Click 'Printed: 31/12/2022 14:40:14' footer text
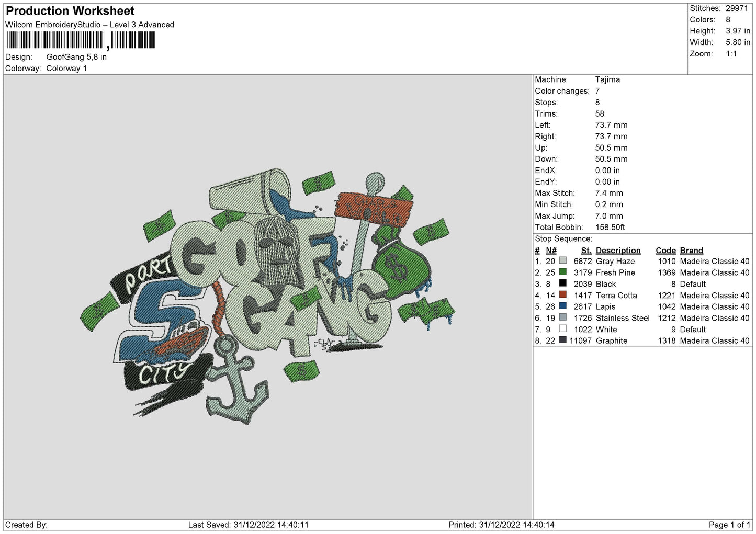Screen dimensions: 756x534 501,525
